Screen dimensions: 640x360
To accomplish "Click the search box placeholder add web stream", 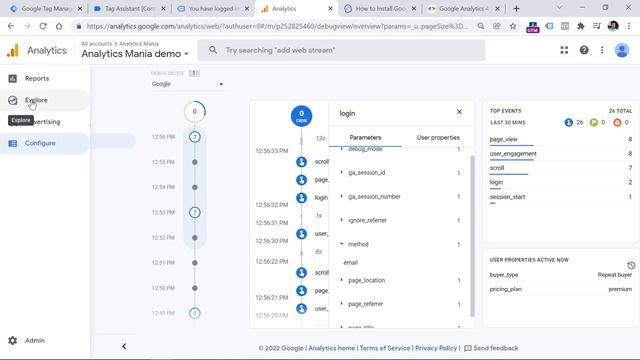I will click(280, 50).
